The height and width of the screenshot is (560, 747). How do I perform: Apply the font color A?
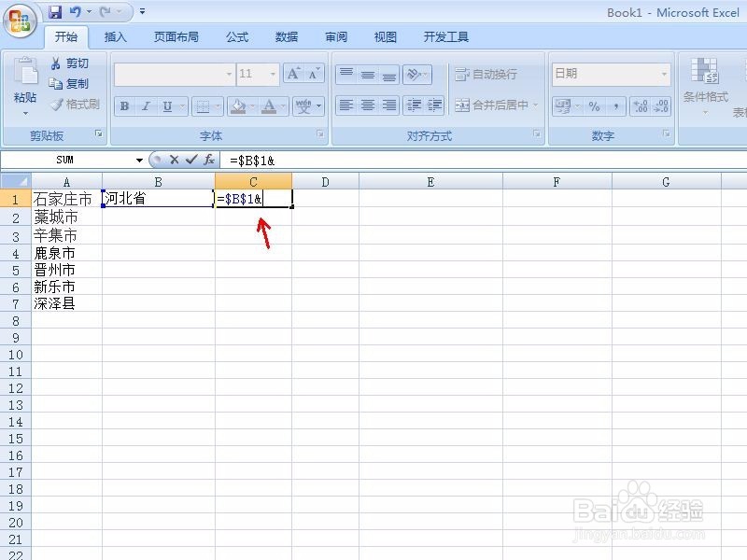(269, 105)
